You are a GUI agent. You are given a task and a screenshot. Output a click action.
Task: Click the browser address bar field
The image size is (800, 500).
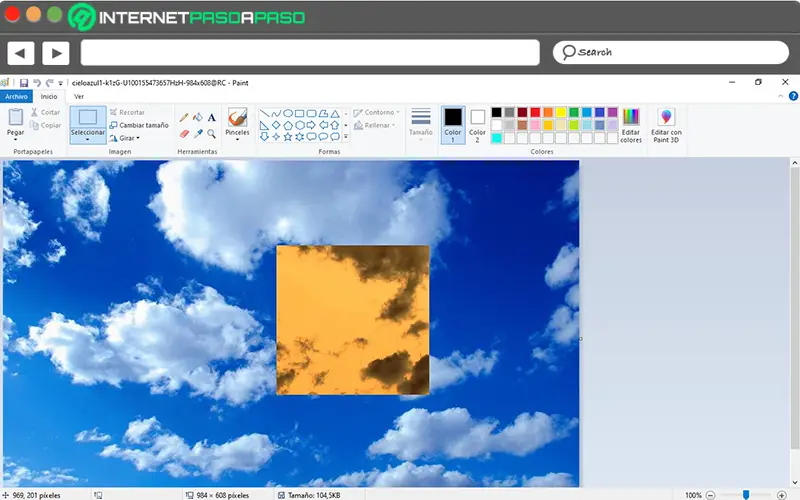click(x=310, y=53)
